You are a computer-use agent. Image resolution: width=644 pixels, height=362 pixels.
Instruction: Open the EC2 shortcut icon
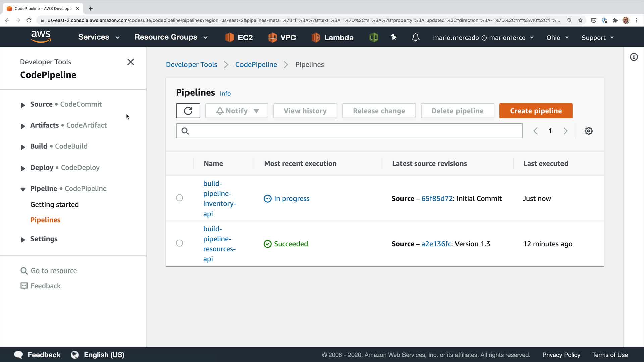tap(239, 37)
